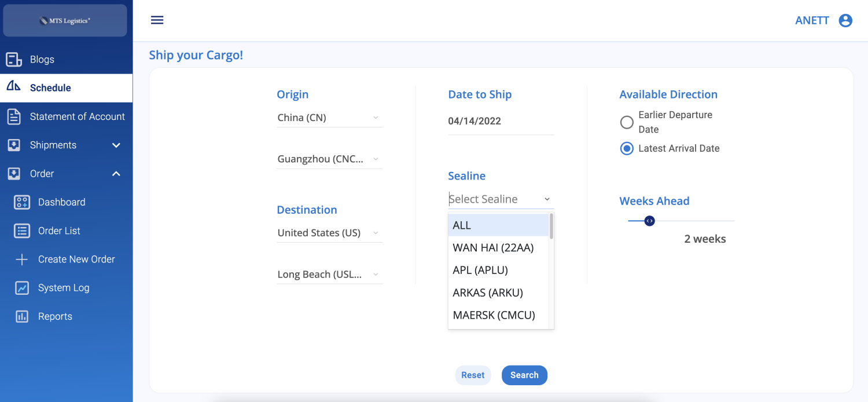Click the System Log graph icon
Screen dimensions: 868x402
pos(21,288)
